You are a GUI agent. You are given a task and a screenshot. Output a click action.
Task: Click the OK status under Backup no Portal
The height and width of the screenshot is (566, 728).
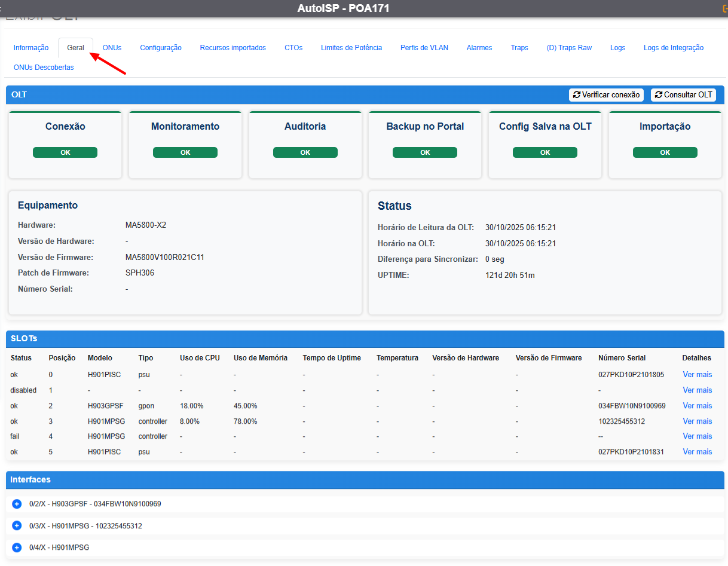[x=425, y=152]
